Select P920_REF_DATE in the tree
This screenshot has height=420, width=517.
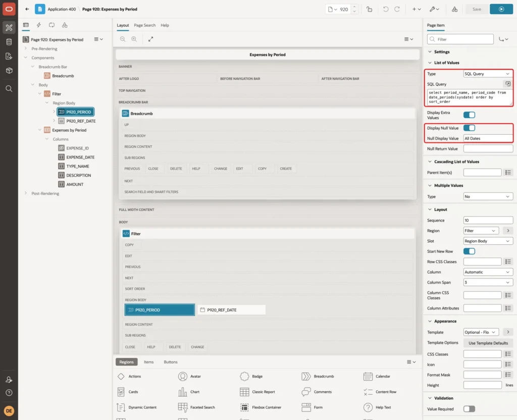click(x=81, y=121)
